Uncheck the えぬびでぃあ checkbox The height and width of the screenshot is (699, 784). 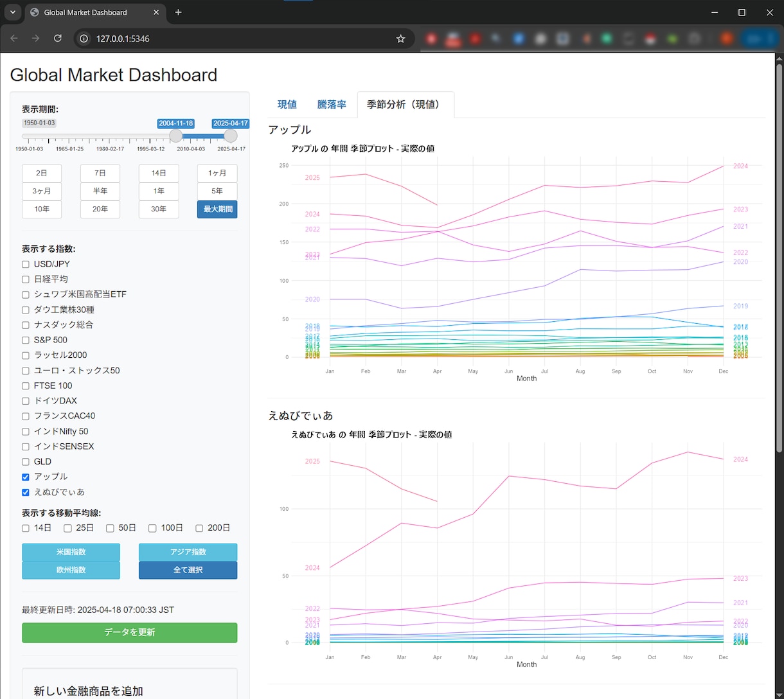pyautogui.click(x=26, y=492)
